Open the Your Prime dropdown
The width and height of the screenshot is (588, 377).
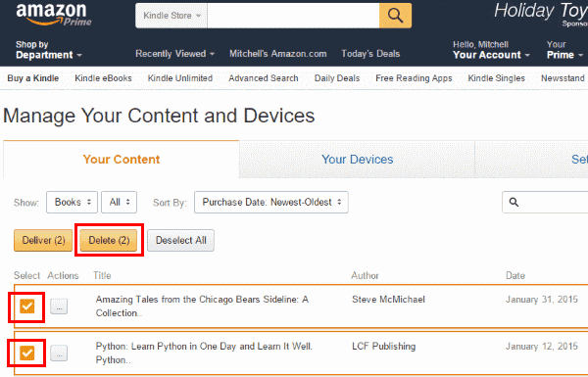pos(564,50)
